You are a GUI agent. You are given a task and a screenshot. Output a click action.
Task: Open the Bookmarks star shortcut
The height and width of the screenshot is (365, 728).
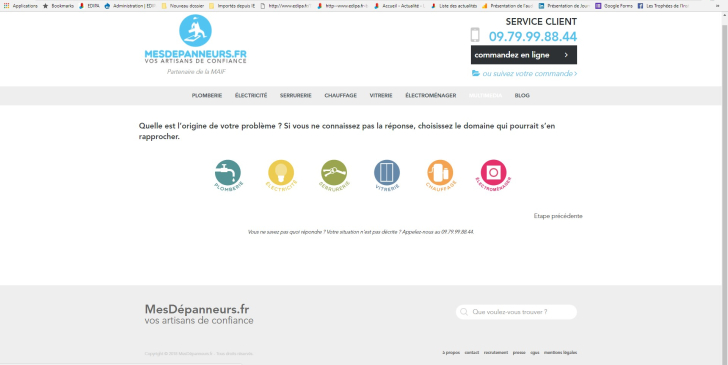click(58, 6)
